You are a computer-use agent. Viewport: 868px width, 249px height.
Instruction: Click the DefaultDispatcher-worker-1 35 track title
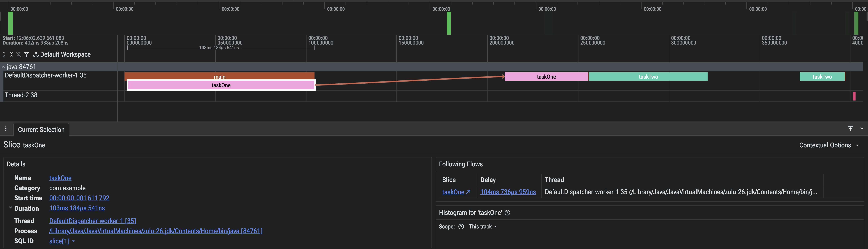46,75
